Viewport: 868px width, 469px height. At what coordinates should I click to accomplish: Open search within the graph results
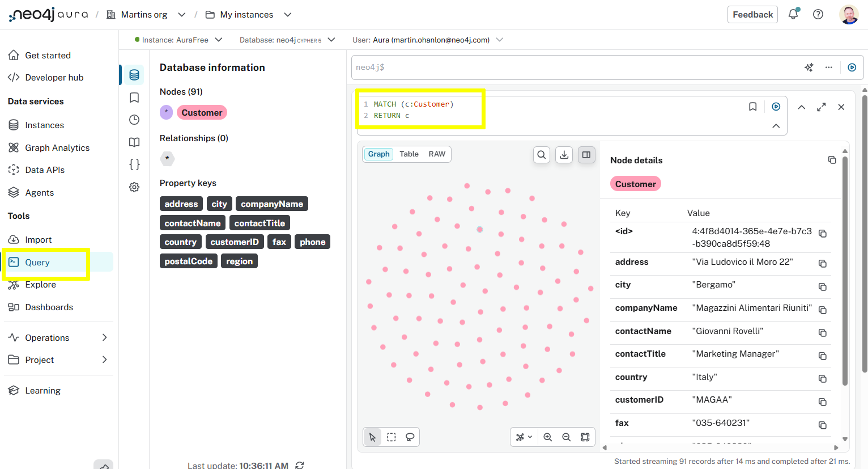tap(541, 154)
